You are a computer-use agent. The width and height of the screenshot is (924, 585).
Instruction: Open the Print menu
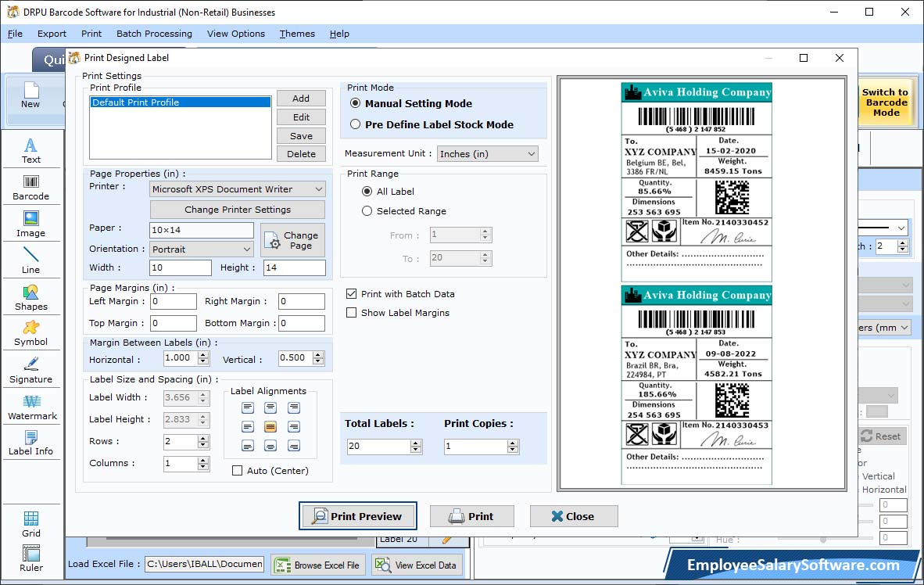(91, 34)
